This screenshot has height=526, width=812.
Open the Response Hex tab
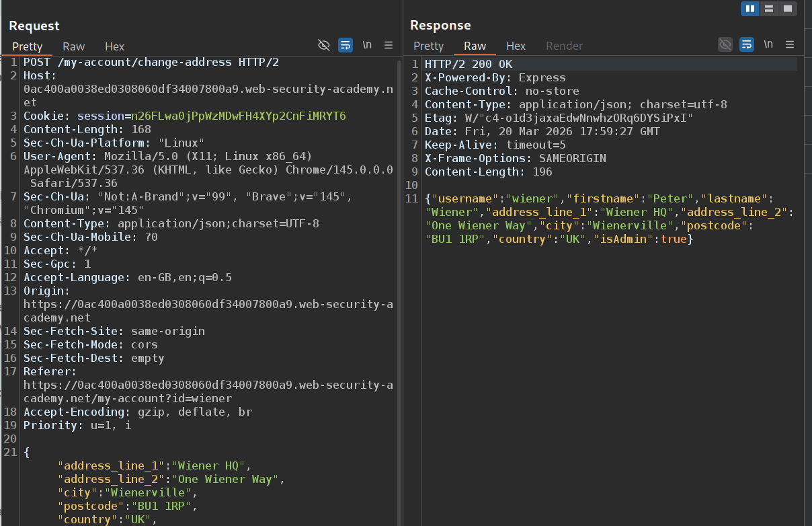pos(516,46)
